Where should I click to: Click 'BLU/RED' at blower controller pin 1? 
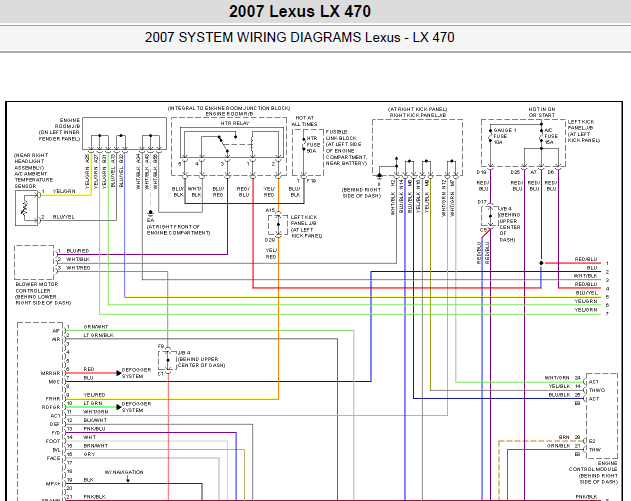click(78, 251)
